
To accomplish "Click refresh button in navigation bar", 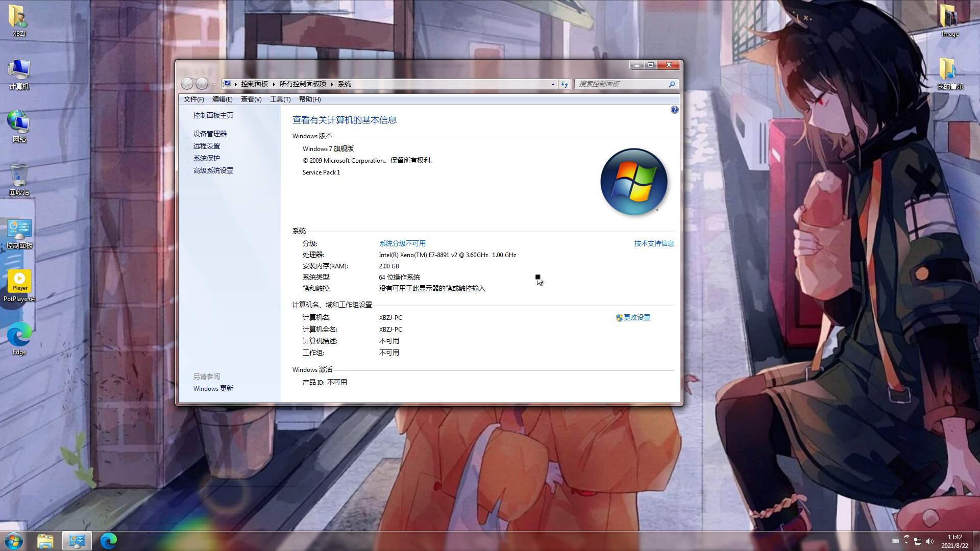I will [565, 84].
